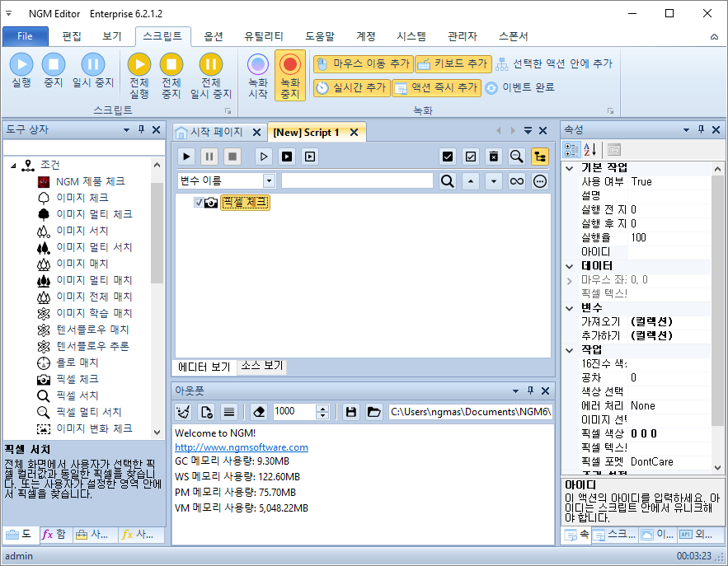Click the search magnifier button
This screenshot has height=566, width=728.
pos(448,181)
